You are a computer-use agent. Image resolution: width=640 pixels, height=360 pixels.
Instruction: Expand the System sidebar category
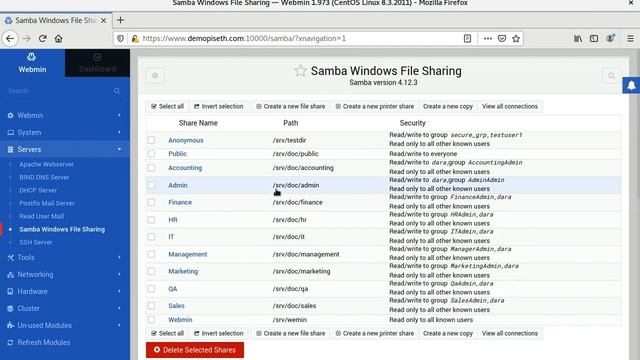(65, 132)
